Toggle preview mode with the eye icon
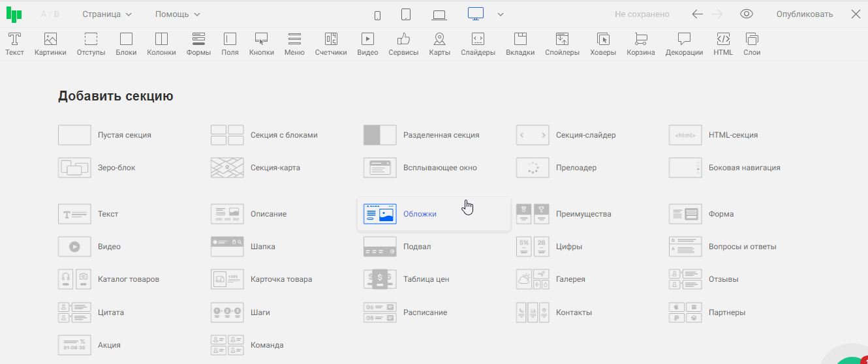 coord(747,14)
